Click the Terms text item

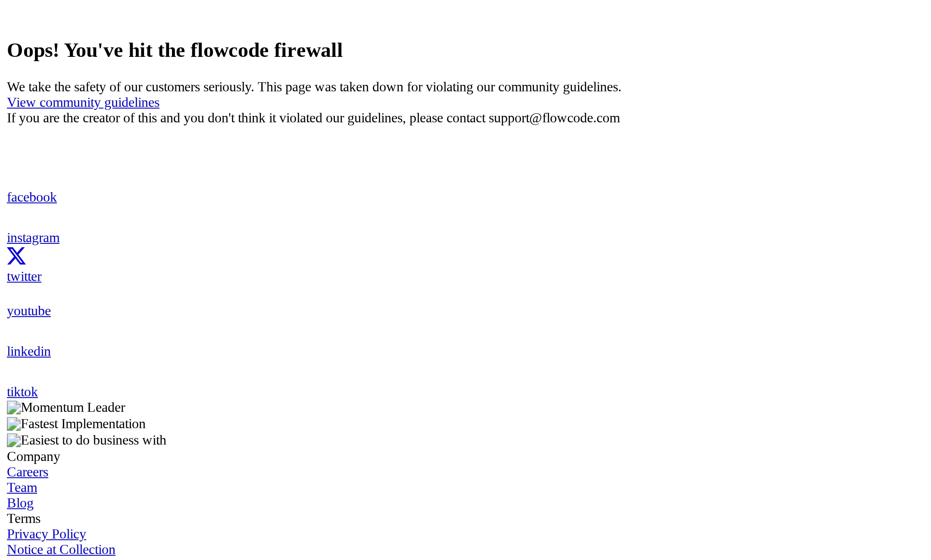pyautogui.click(x=23, y=518)
